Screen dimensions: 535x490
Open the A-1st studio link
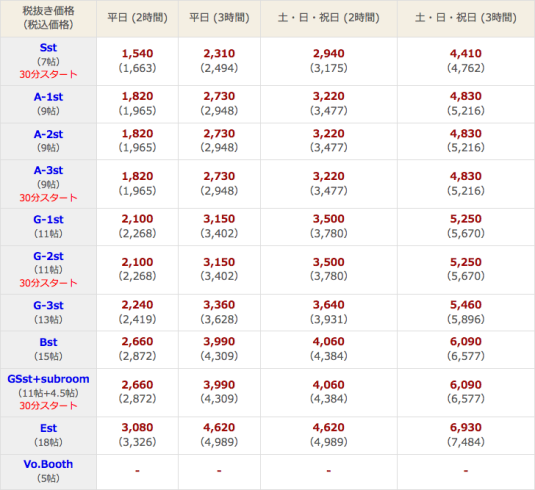(48, 97)
